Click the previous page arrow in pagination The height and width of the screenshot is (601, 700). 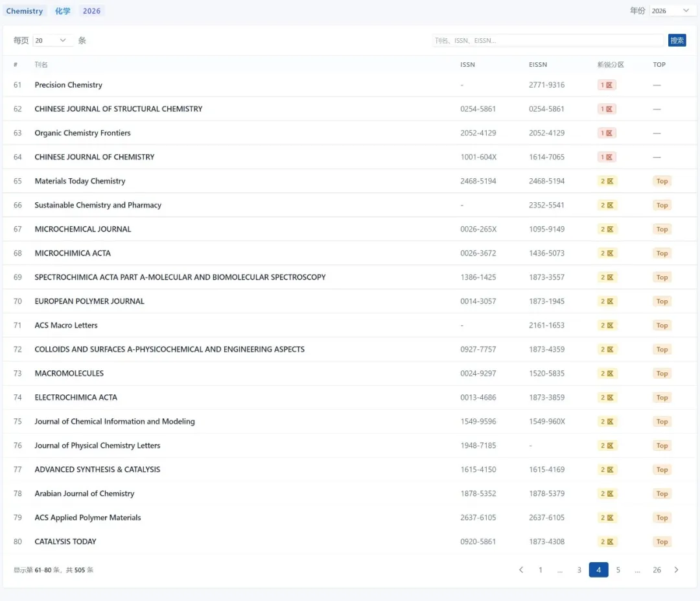click(x=521, y=570)
